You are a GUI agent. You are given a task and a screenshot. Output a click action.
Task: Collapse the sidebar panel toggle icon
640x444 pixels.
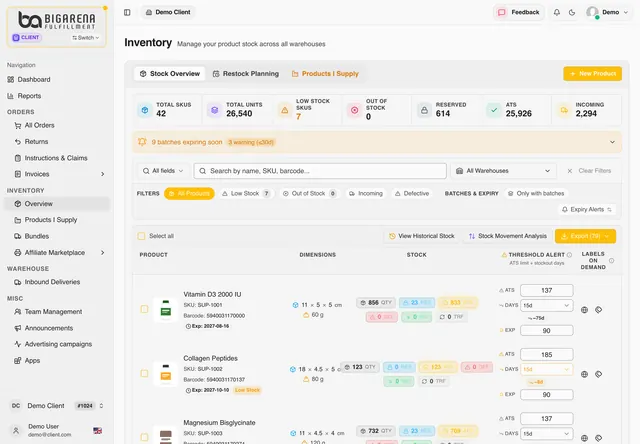point(127,12)
